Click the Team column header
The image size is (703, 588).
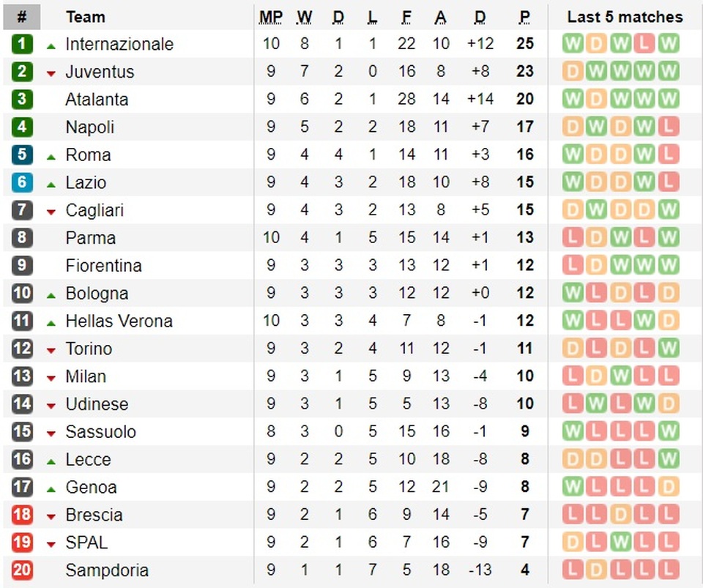(85, 17)
